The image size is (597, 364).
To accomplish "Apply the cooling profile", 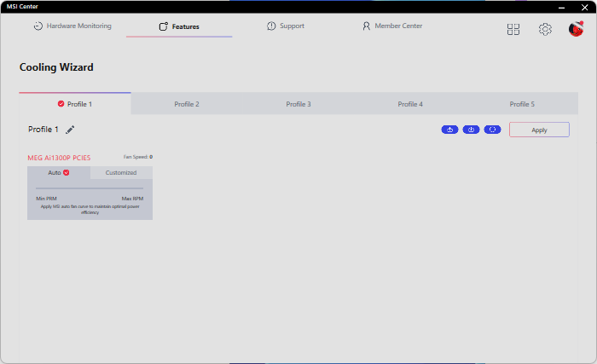I will (x=539, y=130).
